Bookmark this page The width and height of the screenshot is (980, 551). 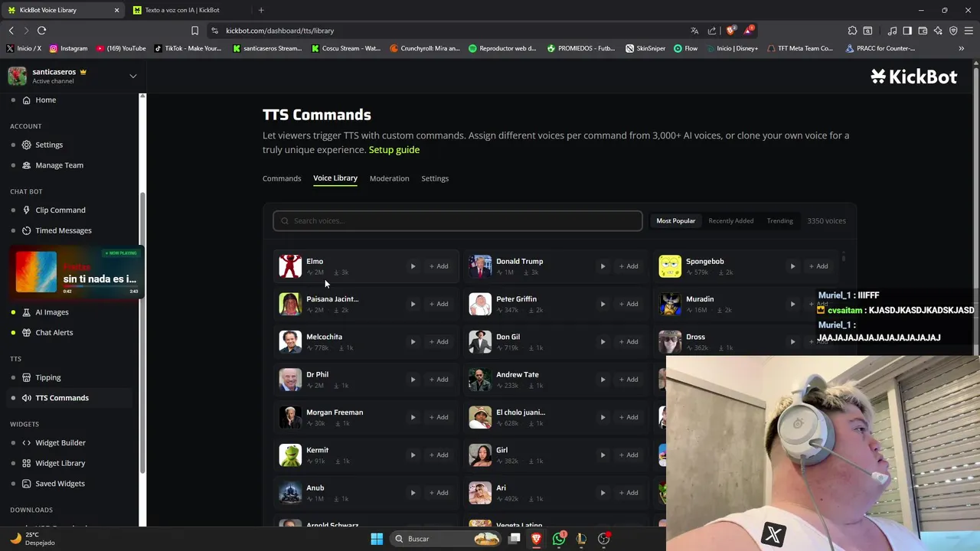[194, 31]
